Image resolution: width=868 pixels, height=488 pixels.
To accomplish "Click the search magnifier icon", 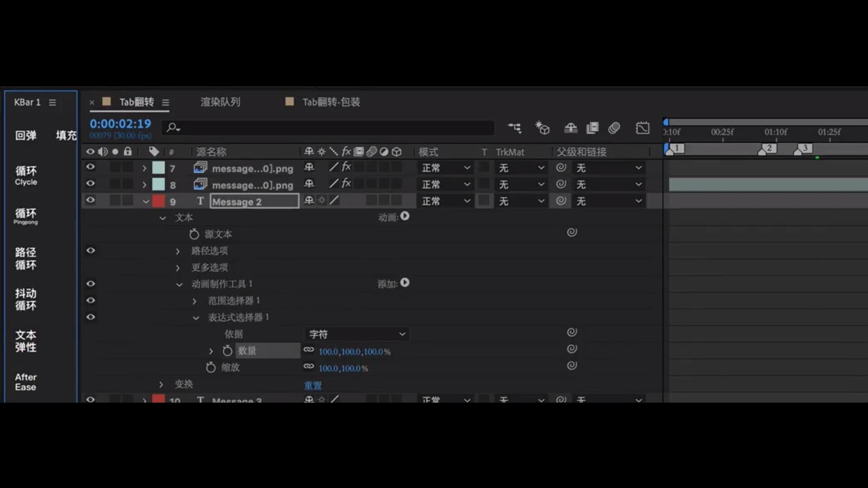I will (173, 128).
